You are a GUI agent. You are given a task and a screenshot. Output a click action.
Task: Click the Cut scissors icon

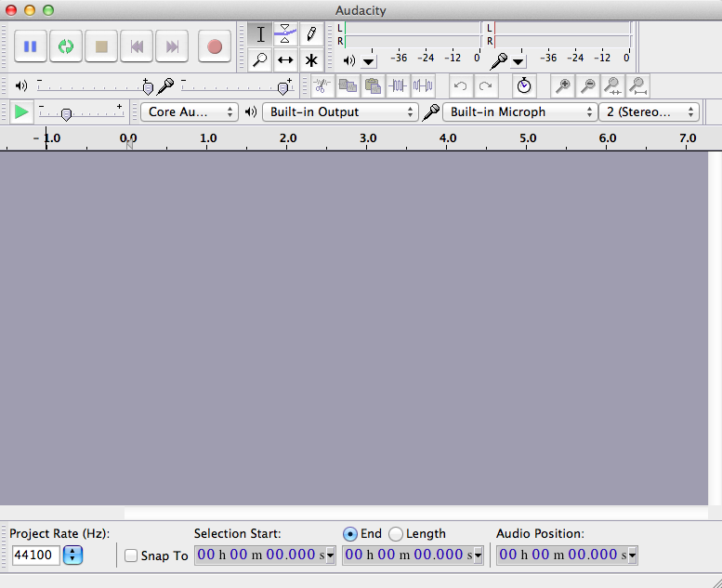click(322, 85)
